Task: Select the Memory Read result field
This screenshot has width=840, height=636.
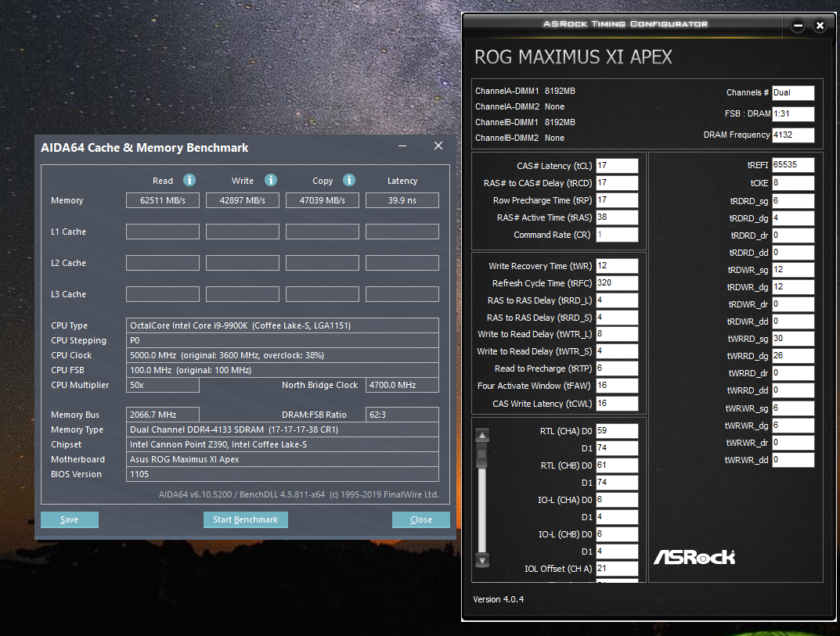Action: (x=163, y=200)
